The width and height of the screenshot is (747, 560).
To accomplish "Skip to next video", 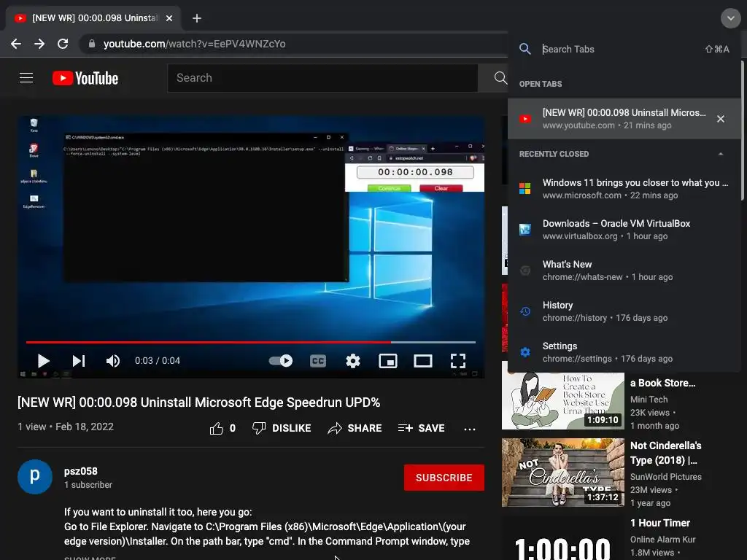I will coord(79,361).
